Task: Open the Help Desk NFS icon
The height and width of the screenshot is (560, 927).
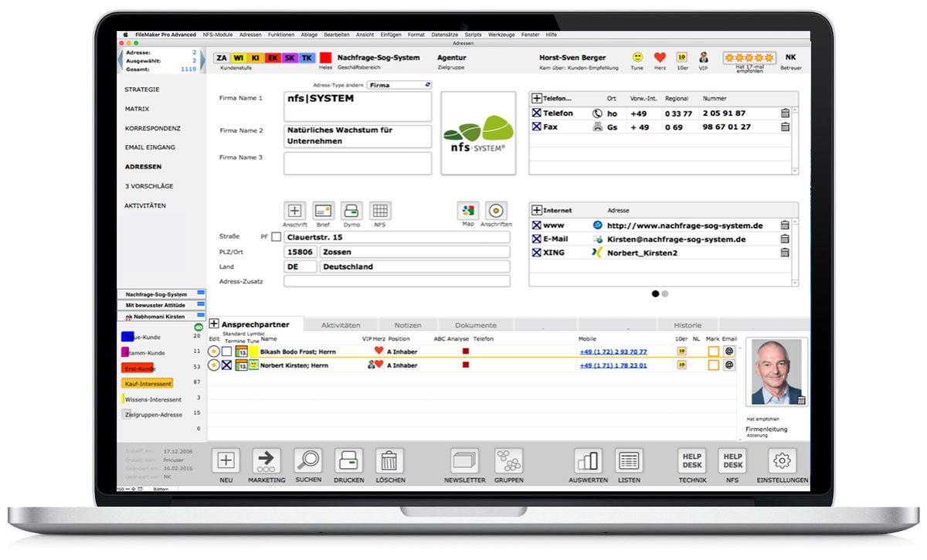Action: click(x=732, y=461)
